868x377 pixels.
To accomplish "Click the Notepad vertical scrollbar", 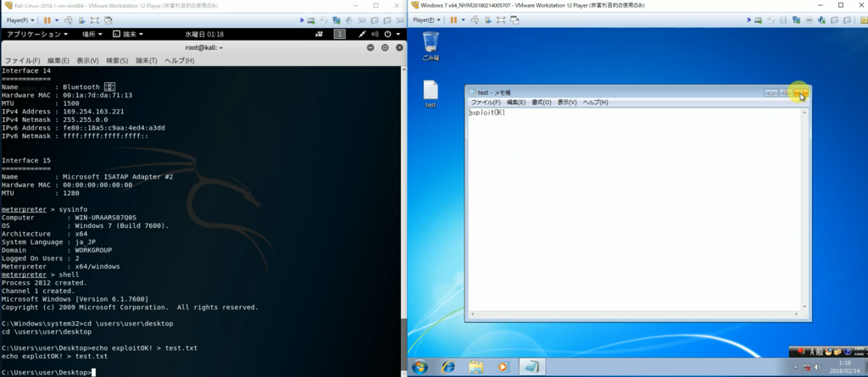I will pos(804,210).
